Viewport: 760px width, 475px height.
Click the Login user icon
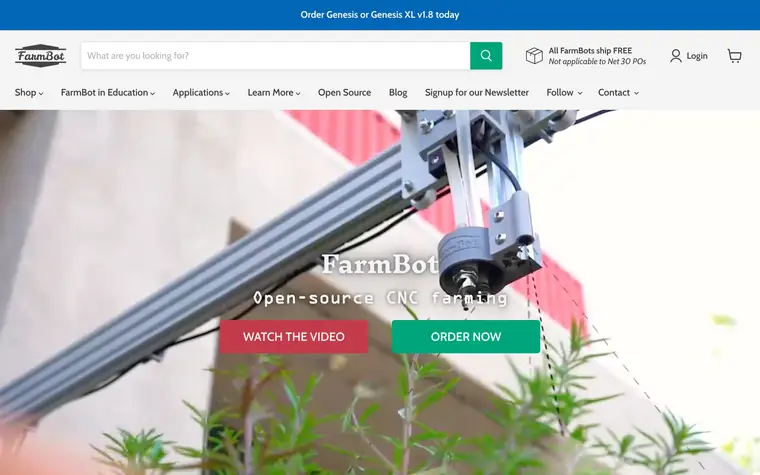tap(675, 56)
